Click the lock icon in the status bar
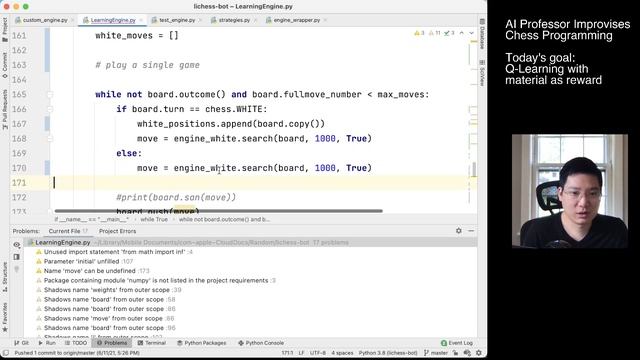The height and width of the screenshot is (360, 640). click(x=456, y=353)
